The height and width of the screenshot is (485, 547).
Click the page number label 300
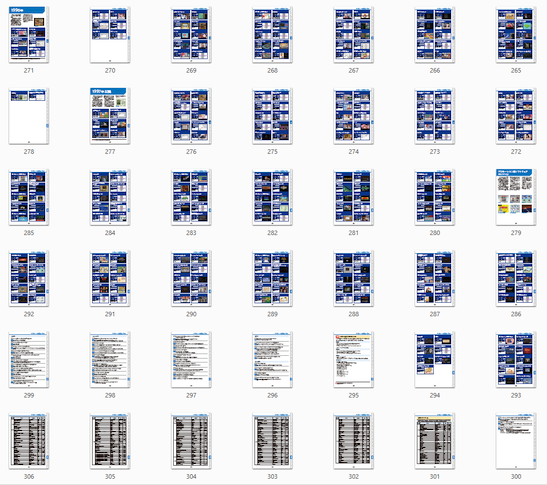coord(516,477)
